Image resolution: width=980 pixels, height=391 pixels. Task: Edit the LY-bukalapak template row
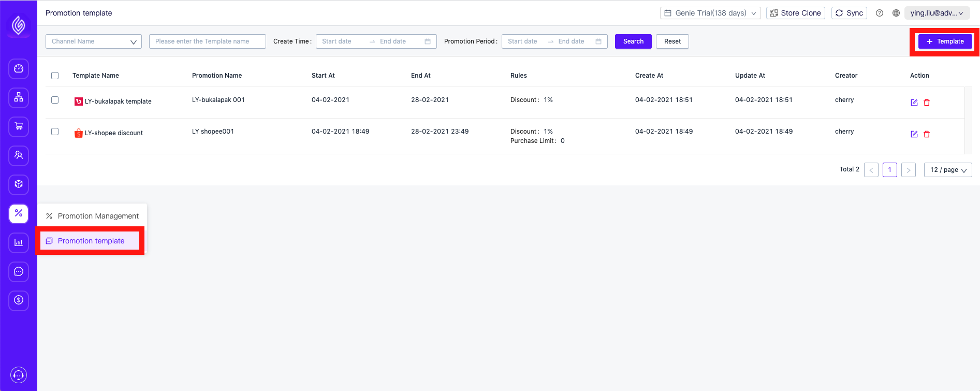pyautogui.click(x=914, y=103)
